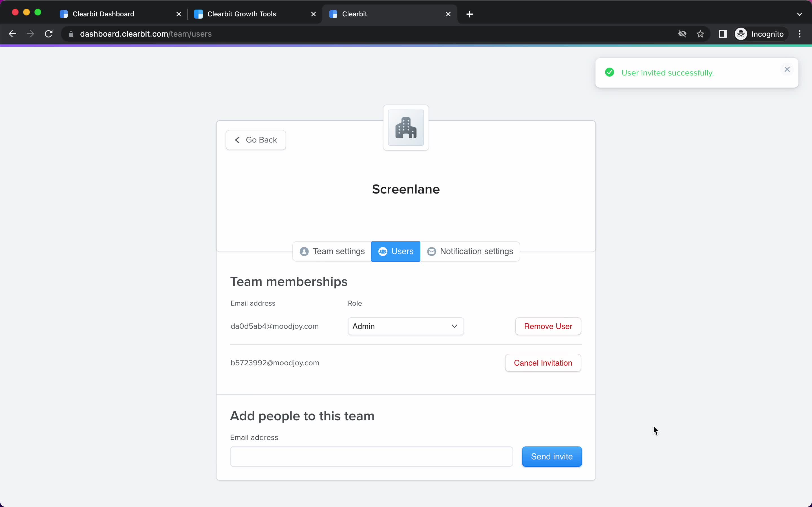812x507 pixels.
Task: Navigate back using browser back arrow
Action: pyautogui.click(x=13, y=34)
